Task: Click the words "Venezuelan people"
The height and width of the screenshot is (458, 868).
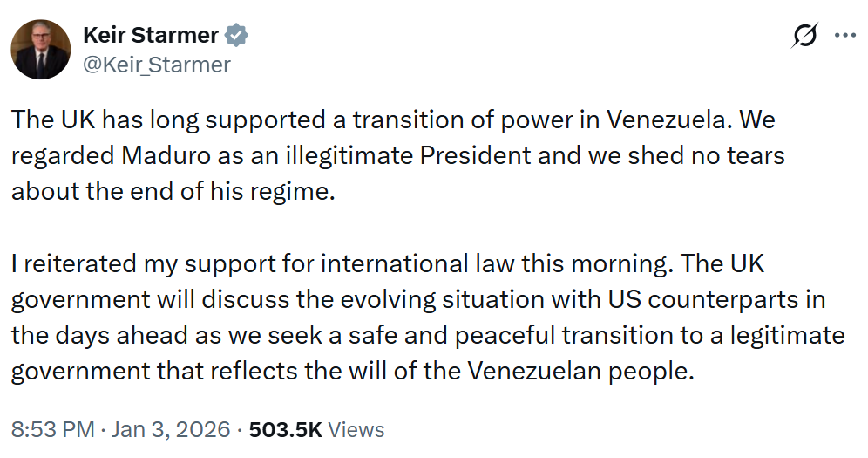Action: [x=580, y=372]
